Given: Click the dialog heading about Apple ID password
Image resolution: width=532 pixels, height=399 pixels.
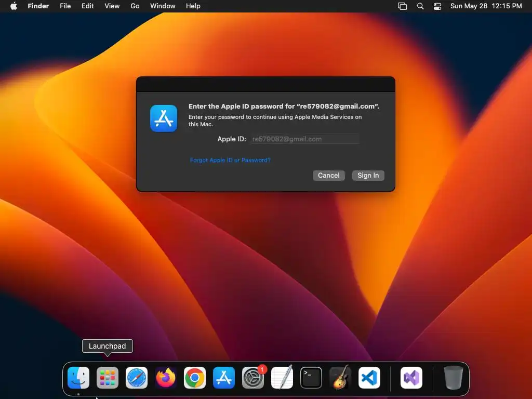Looking at the screenshot, I should coord(284,106).
